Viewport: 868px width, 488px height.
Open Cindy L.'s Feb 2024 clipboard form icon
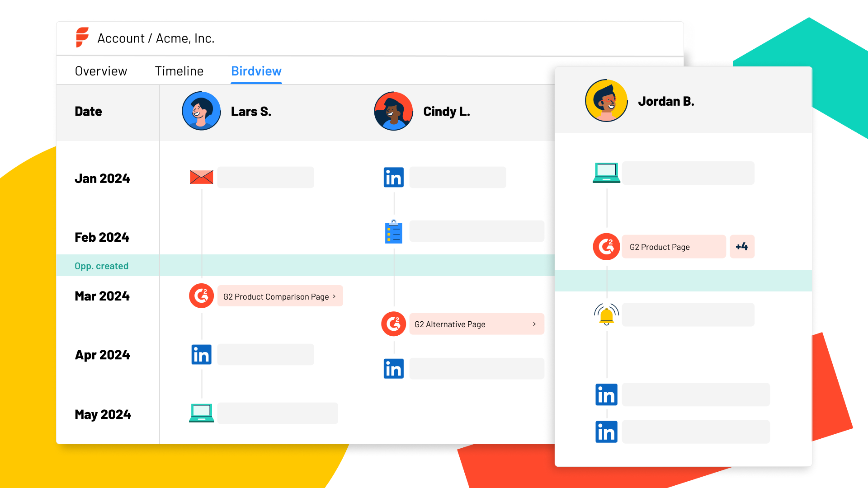pyautogui.click(x=394, y=232)
